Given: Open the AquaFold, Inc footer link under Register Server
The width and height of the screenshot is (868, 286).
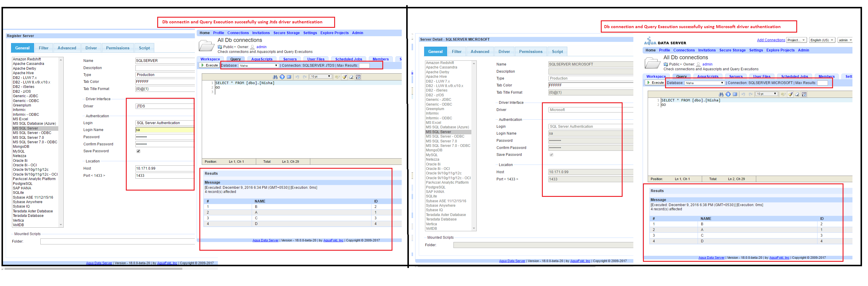Looking at the screenshot, I should click(167, 263).
